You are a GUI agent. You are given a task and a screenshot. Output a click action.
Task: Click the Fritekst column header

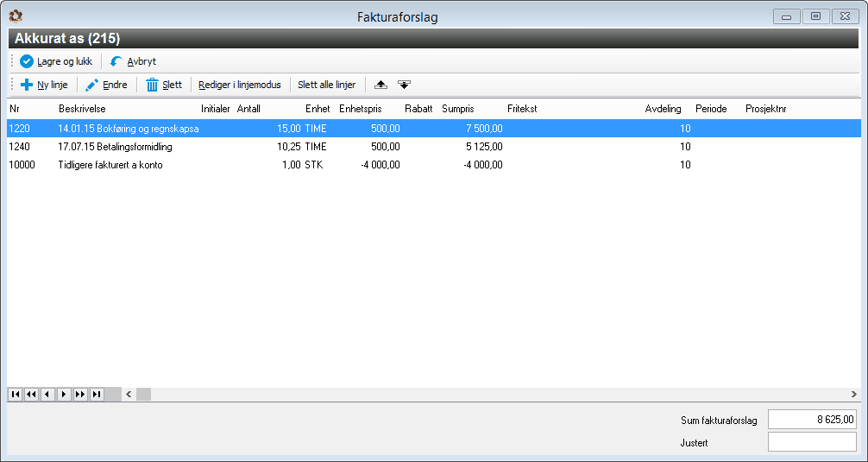point(522,109)
